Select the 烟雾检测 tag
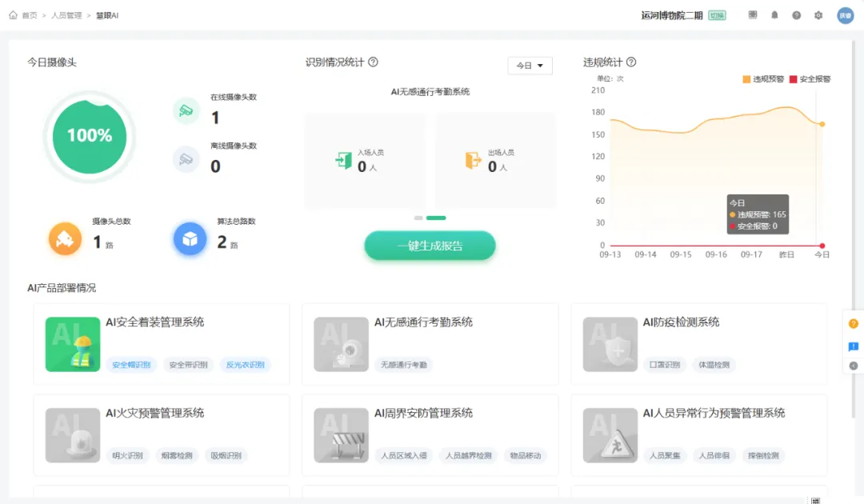Image resolution: width=864 pixels, height=504 pixels. (x=177, y=455)
